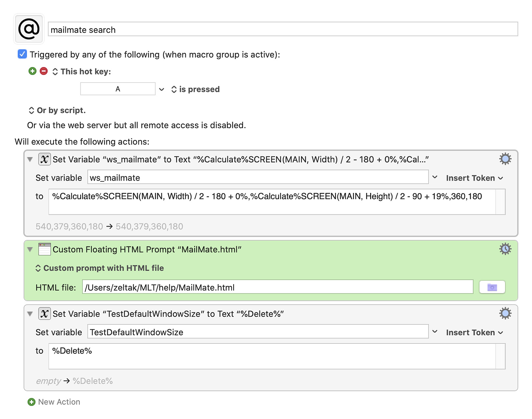Click the @ macro icon
The width and height of the screenshot is (532, 419).
tap(29, 29)
